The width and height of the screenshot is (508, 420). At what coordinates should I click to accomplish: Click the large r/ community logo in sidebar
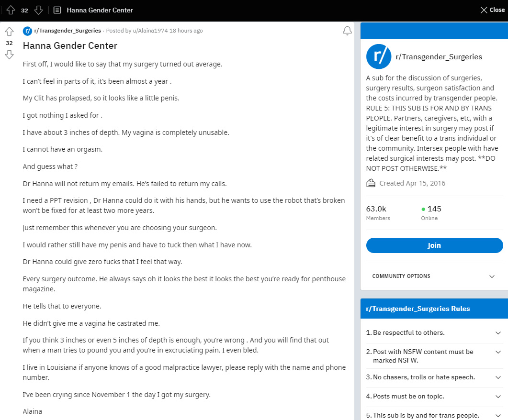pyautogui.click(x=379, y=56)
